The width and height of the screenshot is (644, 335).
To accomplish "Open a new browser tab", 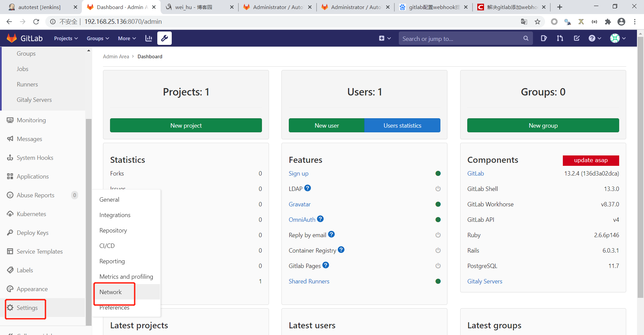I will tap(559, 7).
